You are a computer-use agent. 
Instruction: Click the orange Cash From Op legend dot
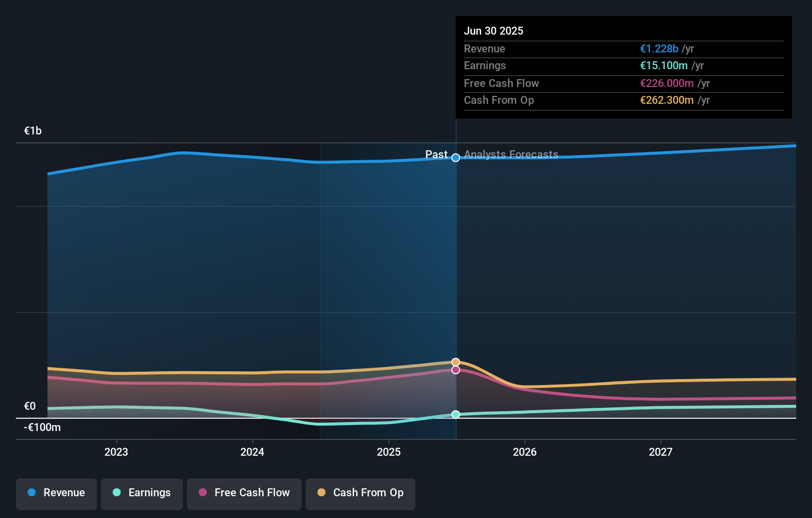point(321,492)
